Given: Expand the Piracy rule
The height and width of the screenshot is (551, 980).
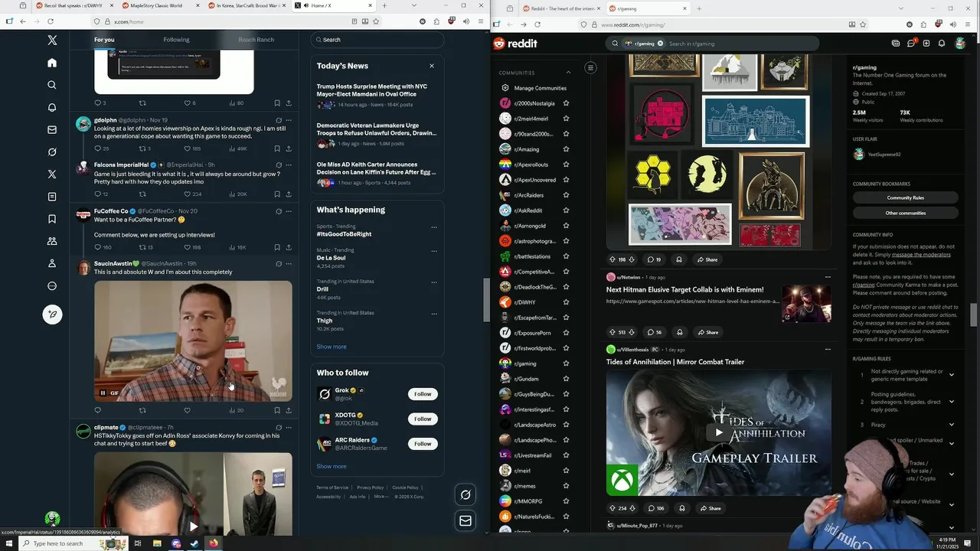Looking at the screenshot, I should [x=952, y=425].
